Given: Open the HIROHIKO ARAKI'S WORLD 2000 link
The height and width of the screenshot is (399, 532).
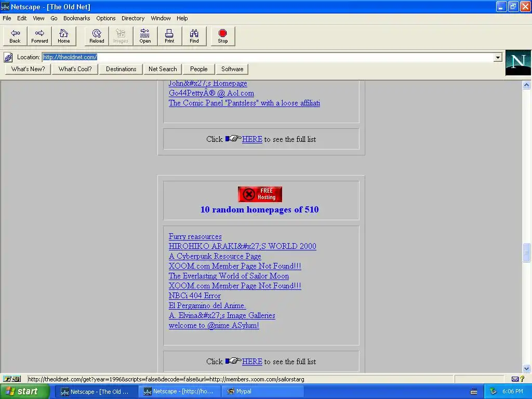Looking at the screenshot, I should click(x=242, y=246).
